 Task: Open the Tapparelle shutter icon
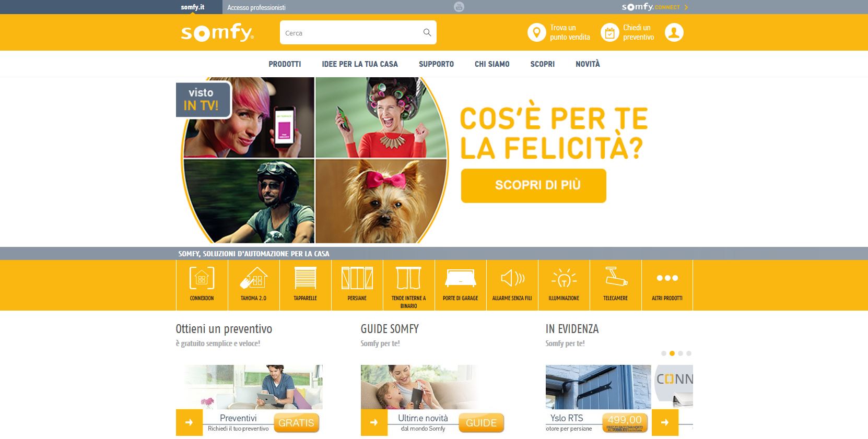click(305, 278)
